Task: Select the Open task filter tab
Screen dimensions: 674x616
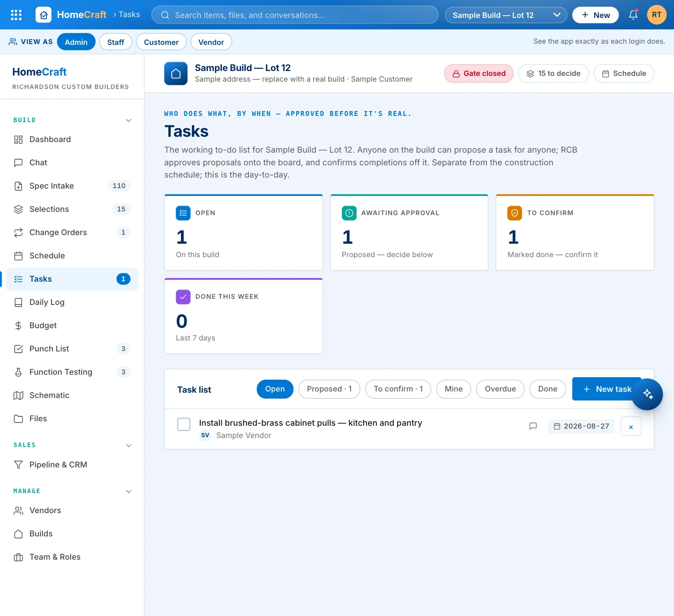Action: coord(275,389)
